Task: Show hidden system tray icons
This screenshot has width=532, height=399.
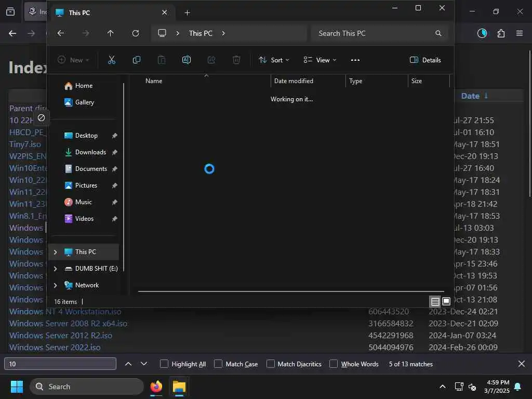Action: point(443,387)
